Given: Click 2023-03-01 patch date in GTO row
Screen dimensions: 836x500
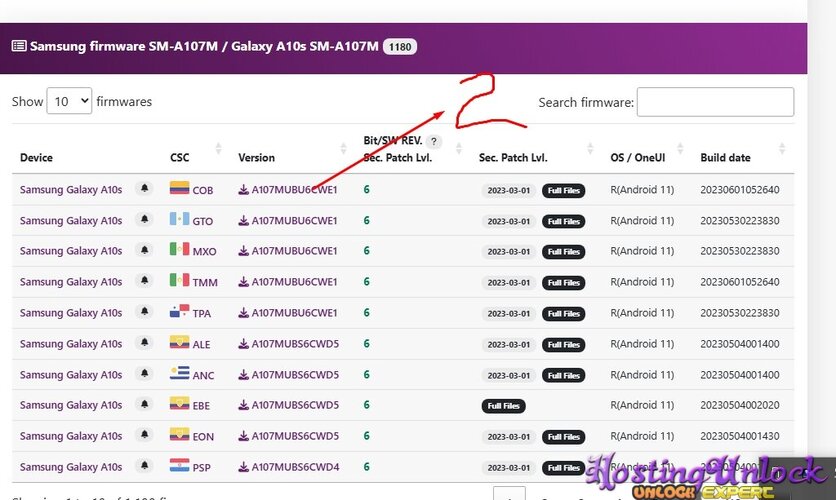Looking at the screenshot, I should pos(509,221).
